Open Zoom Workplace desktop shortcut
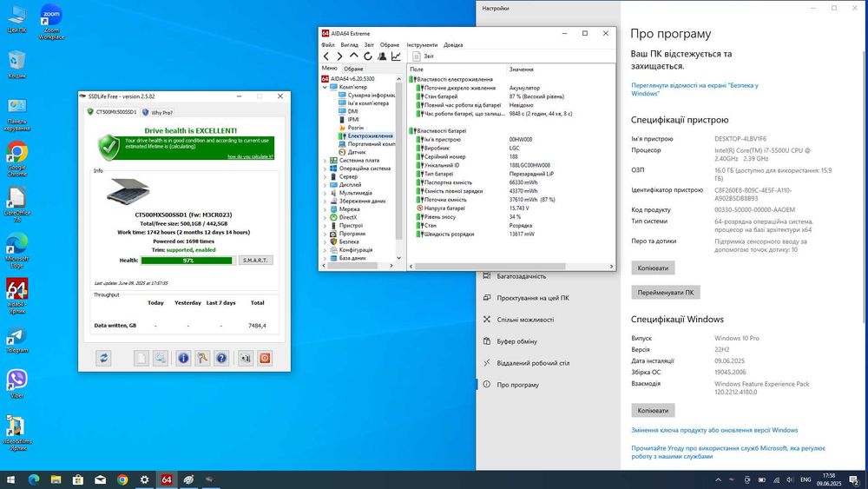 (51, 23)
